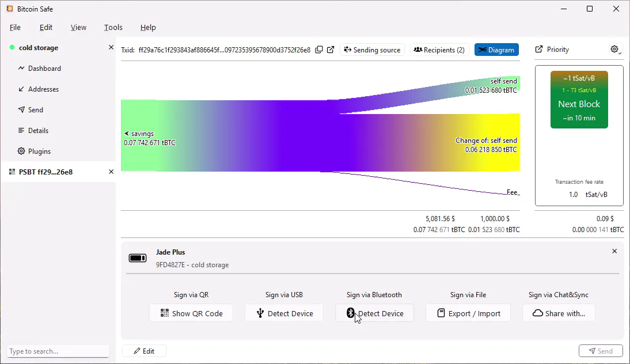The image size is (630, 364).
Task: Open the Details page
Action: point(33,131)
